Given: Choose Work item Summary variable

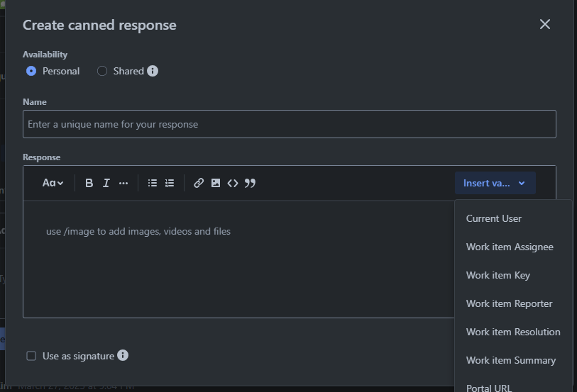Looking at the screenshot, I should [513, 360].
